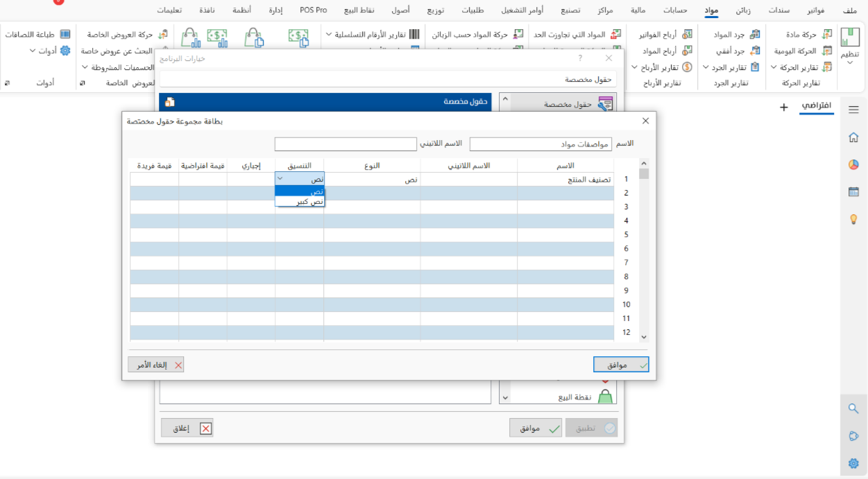Open the حسابات menu
This screenshot has width=868, height=479.
[675, 10]
